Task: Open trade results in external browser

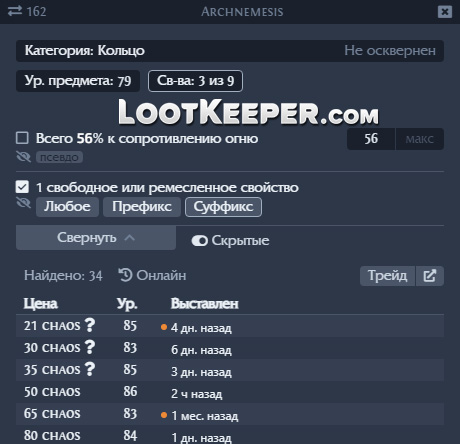Action: [430, 276]
